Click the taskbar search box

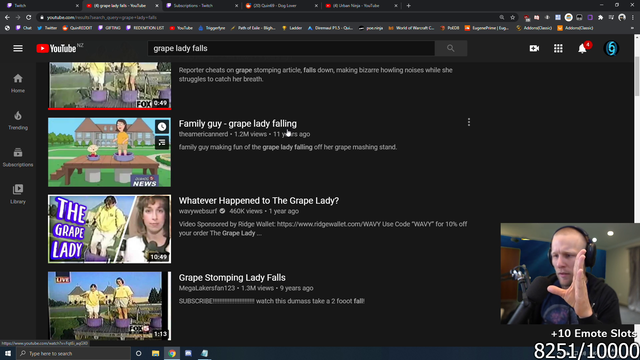point(73,353)
